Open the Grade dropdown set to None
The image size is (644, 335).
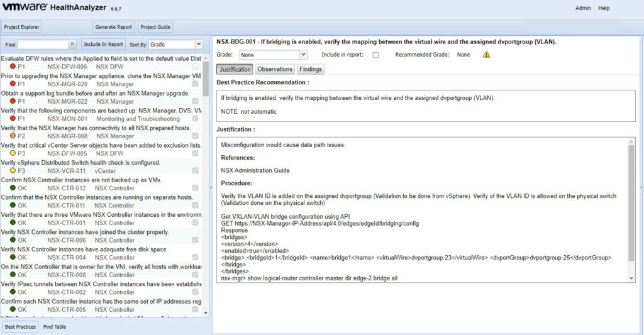[303, 55]
